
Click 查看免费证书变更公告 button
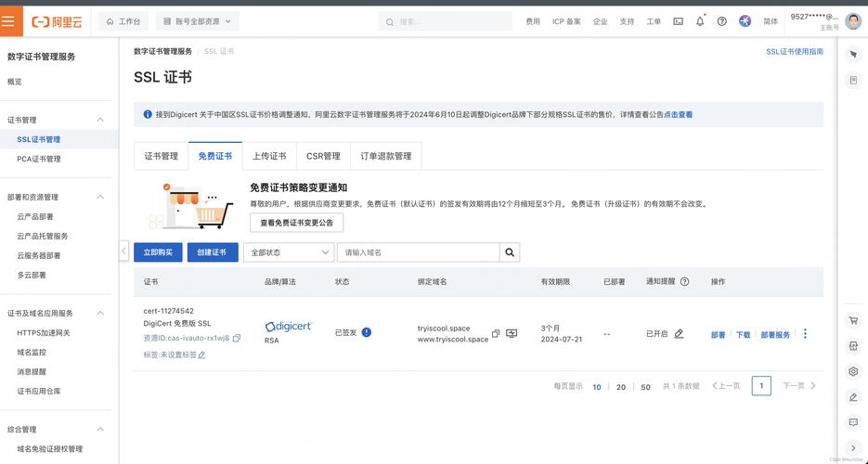tap(297, 223)
